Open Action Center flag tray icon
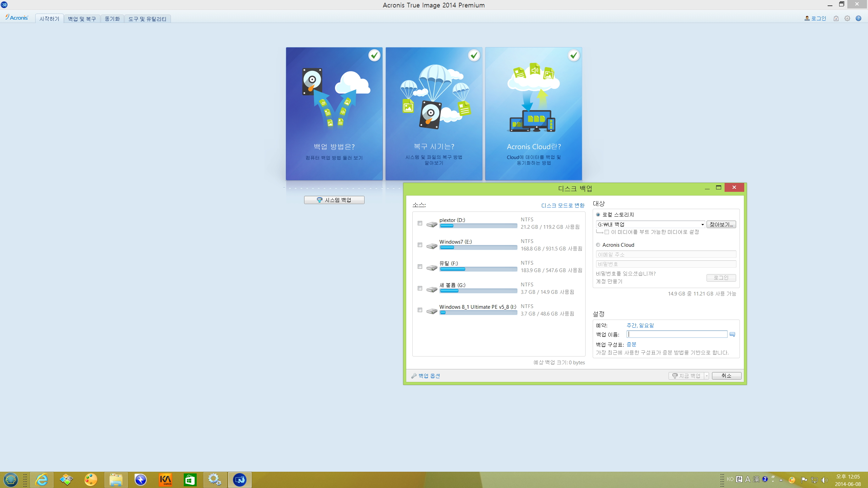The width and height of the screenshot is (868, 488). coord(804,480)
